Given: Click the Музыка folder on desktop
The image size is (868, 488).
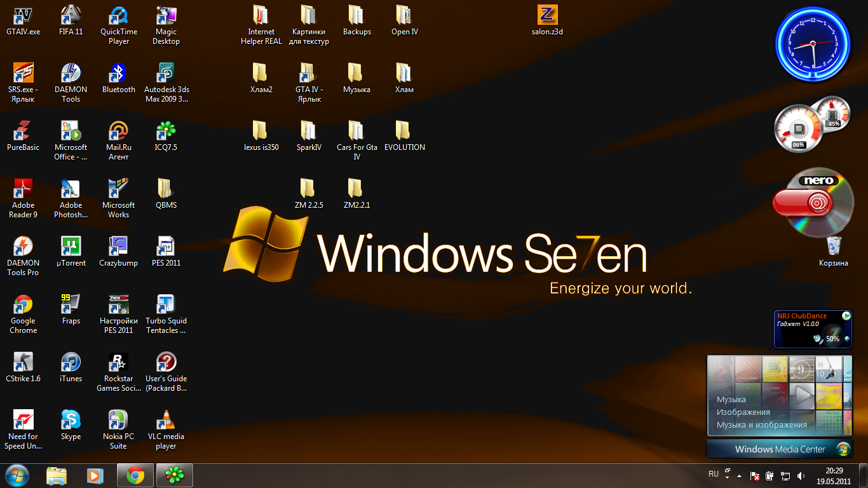Looking at the screenshot, I should click(x=356, y=78).
